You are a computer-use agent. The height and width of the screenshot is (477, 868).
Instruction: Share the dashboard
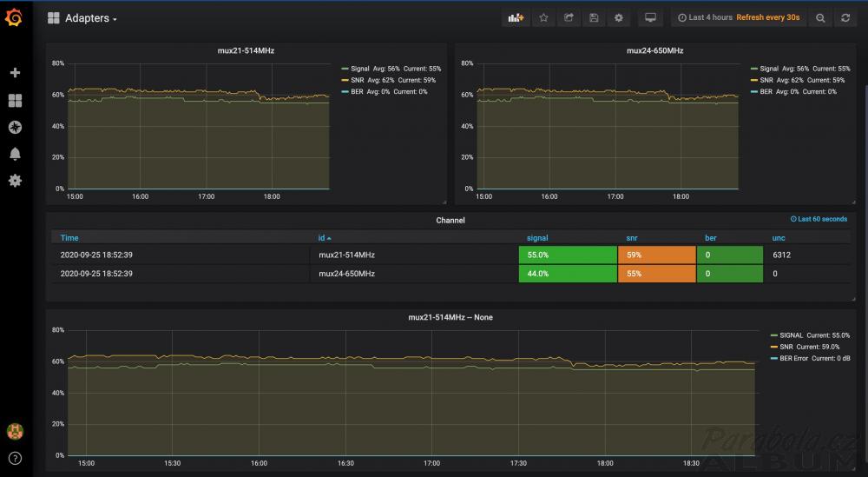569,17
